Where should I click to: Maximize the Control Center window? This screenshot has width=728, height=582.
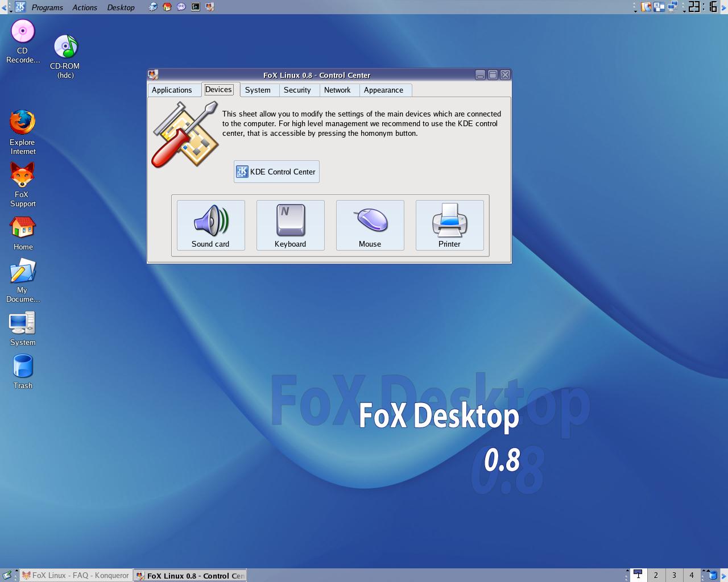493,74
